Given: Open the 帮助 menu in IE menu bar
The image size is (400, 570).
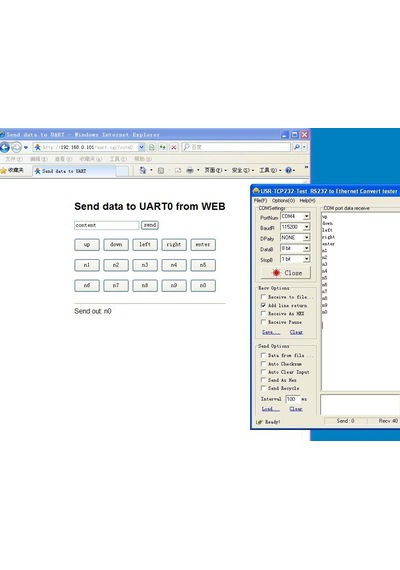Looking at the screenshot, I should [143, 159].
